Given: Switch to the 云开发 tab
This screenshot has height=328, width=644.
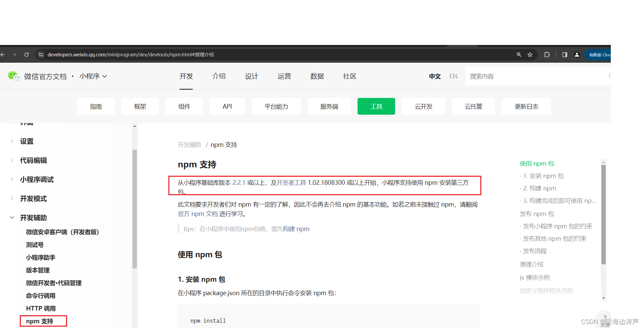Looking at the screenshot, I should [423, 106].
